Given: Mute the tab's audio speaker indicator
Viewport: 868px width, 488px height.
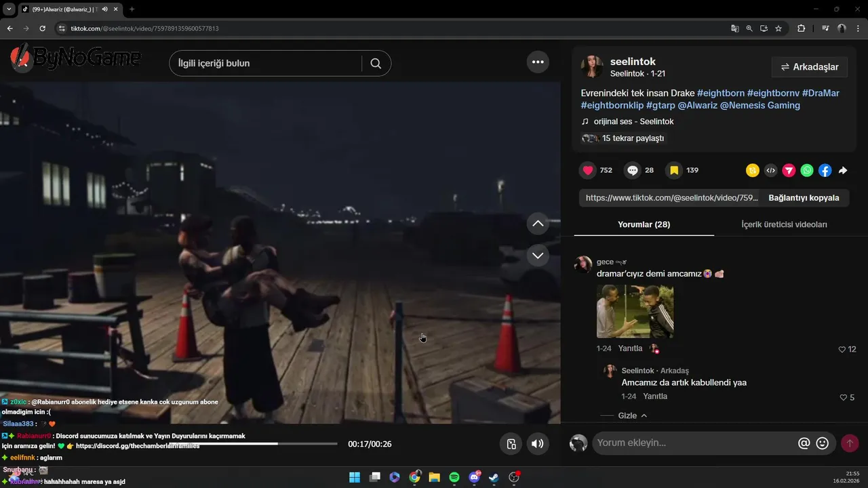Looking at the screenshot, I should point(104,9).
